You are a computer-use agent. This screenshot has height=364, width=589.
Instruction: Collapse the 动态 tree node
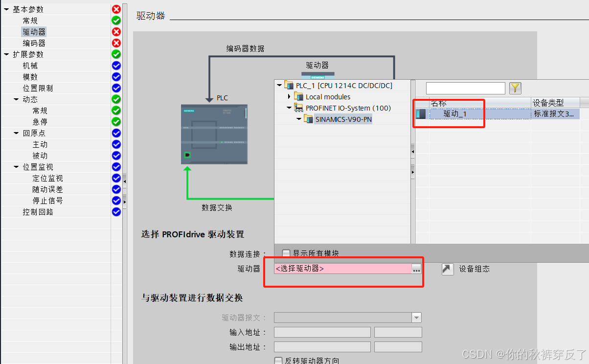click(16, 99)
